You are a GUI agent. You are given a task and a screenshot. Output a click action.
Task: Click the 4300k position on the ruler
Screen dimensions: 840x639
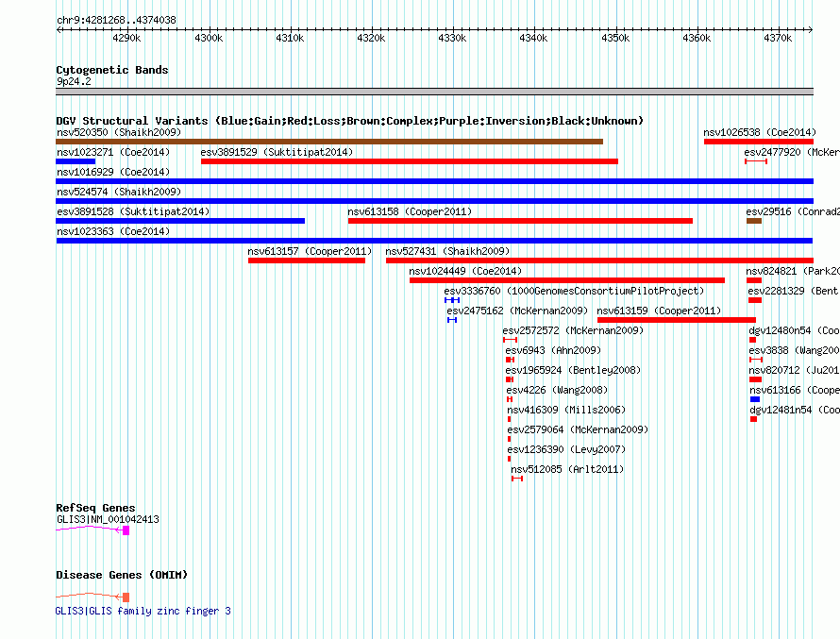[x=209, y=38]
